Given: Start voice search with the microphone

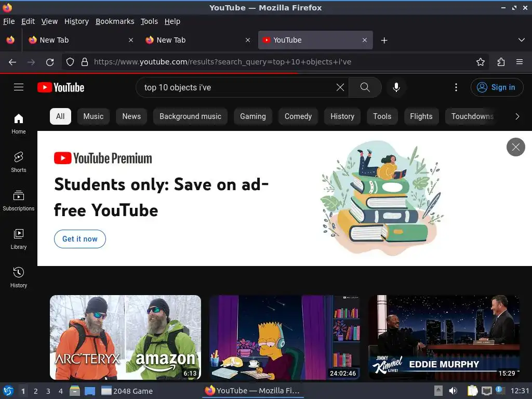Looking at the screenshot, I should point(396,87).
